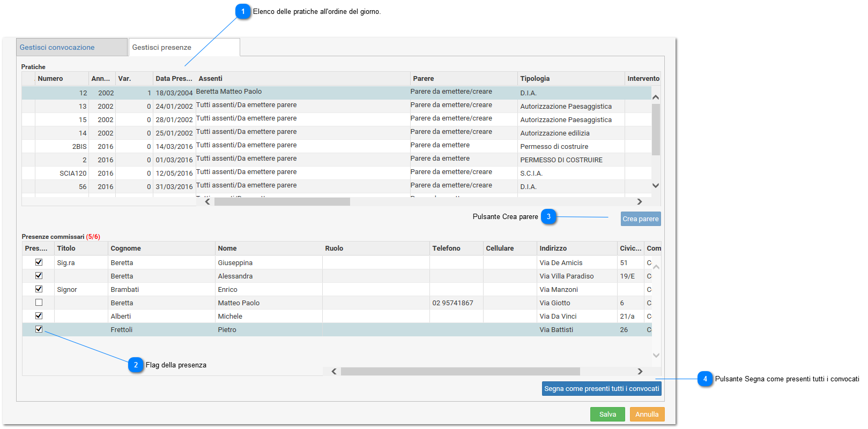Click the Crea parere button

coord(641,219)
